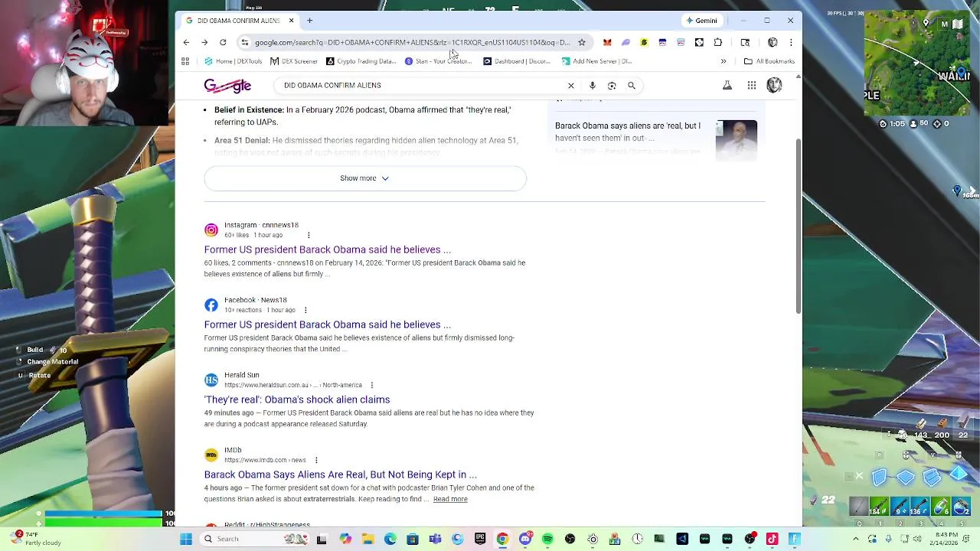Open a new browser tab
The height and width of the screenshot is (551, 980).
[309, 21]
